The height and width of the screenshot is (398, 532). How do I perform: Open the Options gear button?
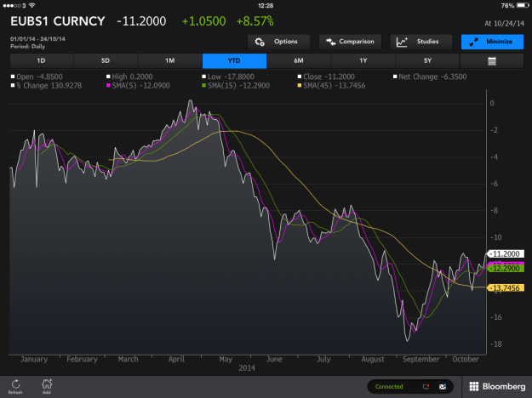pyautogui.click(x=278, y=42)
